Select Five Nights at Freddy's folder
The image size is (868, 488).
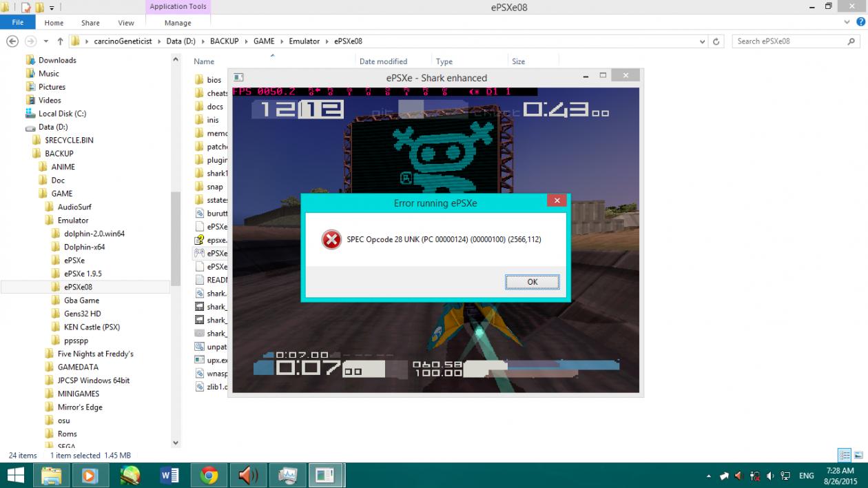pos(95,354)
